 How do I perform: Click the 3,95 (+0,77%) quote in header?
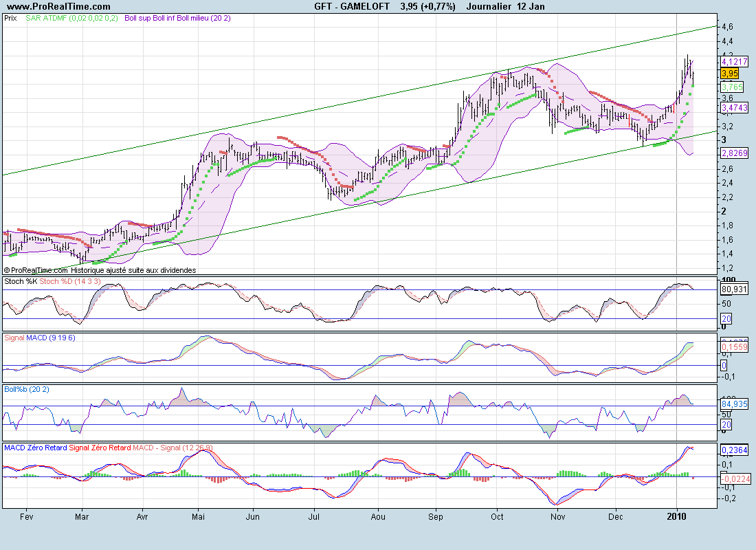point(427,7)
